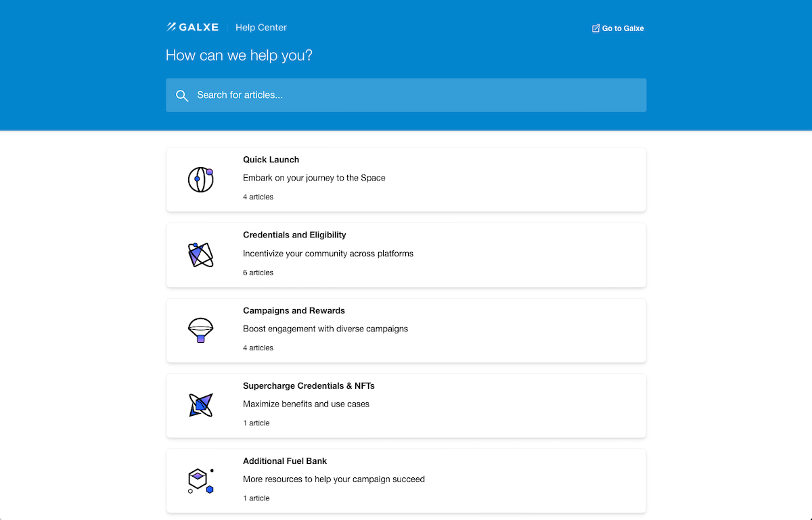The image size is (812, 520).
Task: Click '6 articles' count under Credentials and Eligibility
Action: [x=258, y=273]
